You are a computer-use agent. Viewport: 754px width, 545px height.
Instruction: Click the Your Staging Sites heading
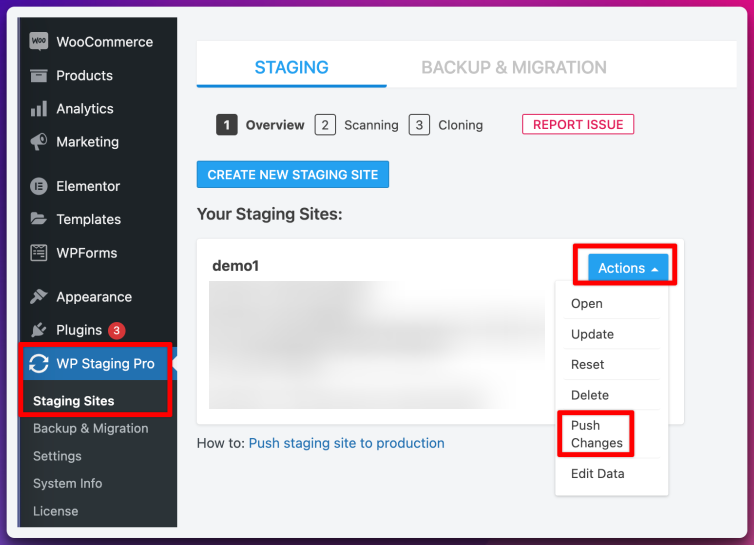coord(269,214)
